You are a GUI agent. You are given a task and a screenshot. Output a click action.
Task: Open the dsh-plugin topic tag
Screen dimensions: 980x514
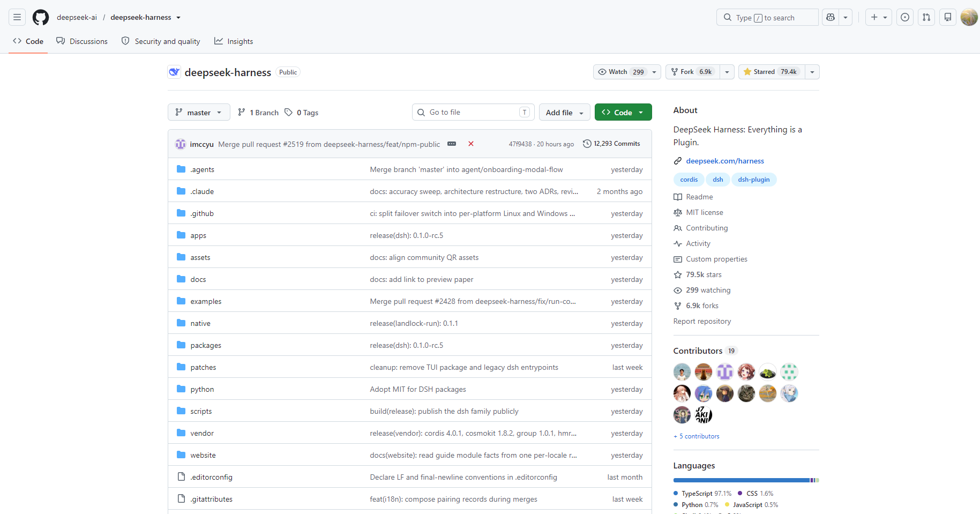pos(754,180)
